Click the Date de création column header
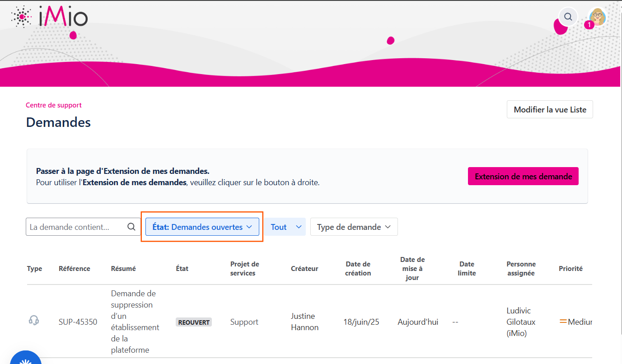 [x=358, y=269]
